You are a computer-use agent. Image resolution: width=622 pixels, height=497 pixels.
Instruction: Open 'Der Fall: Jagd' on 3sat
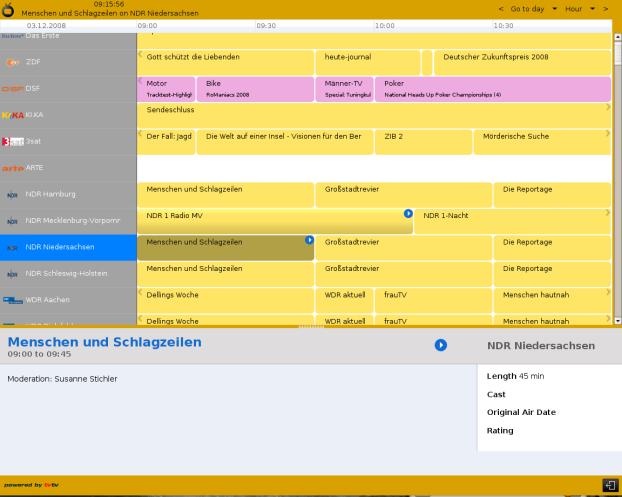click(x=166, y=142)
